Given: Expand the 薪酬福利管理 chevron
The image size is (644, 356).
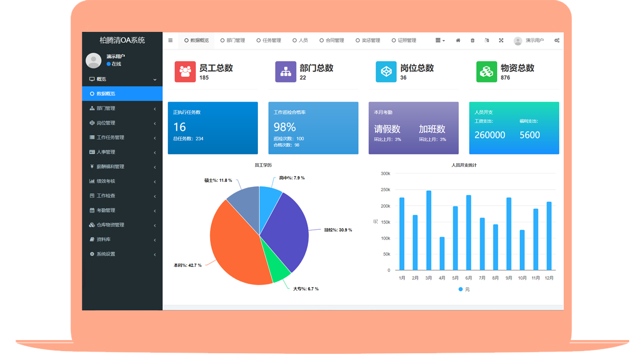Looking at the screenshot, I should 155,167.
